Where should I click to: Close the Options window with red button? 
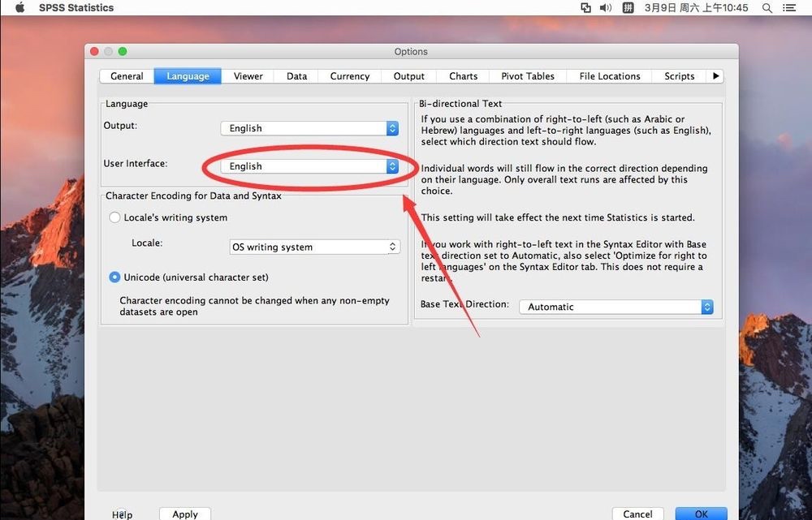point(94,51)
